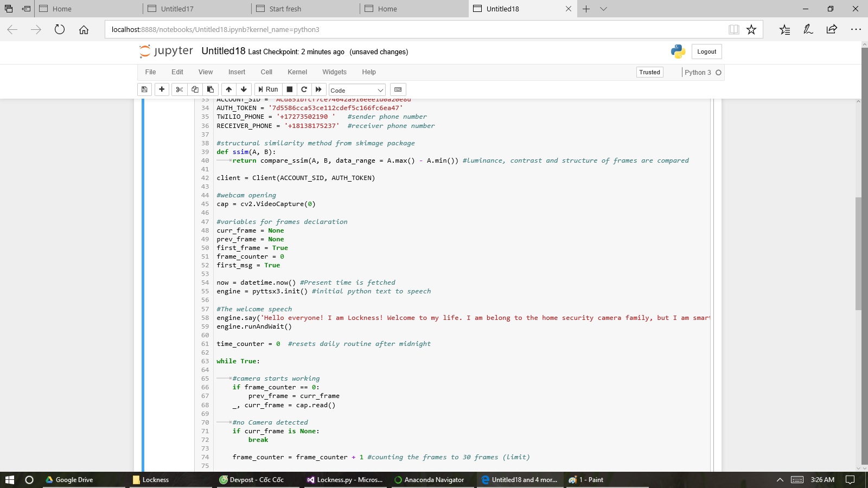The image size is (868, 488).
Task: Log out with the Logout button
Action: click(x=706, y=52)
